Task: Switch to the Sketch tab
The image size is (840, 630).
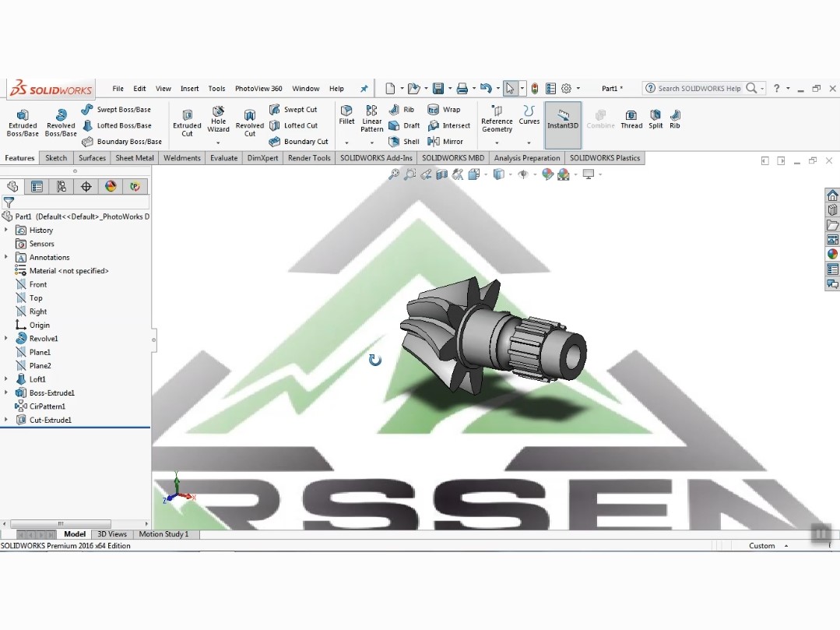Action: pyautogui.click(x=56, y=158)
